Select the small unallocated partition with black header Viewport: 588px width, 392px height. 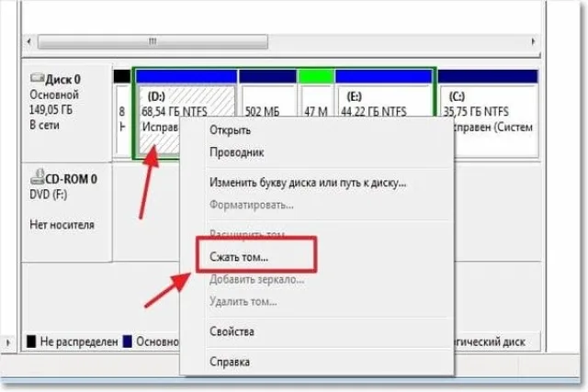pos(122,112)
